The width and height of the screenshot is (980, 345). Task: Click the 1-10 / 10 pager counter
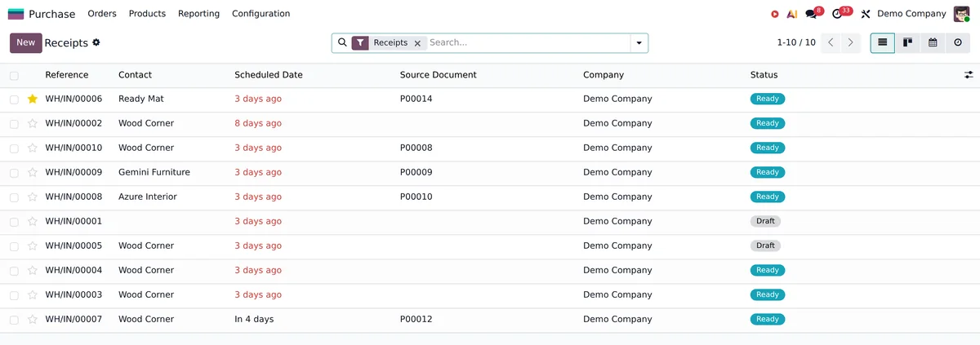pos(796,42)
